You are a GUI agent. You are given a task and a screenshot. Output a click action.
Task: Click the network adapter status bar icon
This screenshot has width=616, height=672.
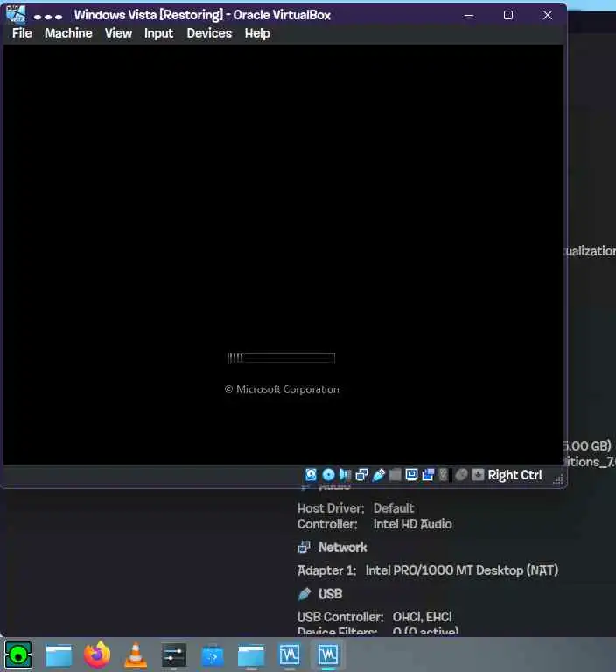click(361, 475)
